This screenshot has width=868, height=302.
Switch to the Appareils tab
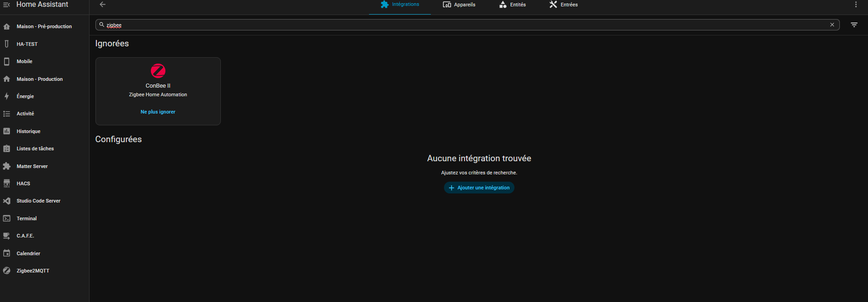pyautogui.click(x=459, y=5)
